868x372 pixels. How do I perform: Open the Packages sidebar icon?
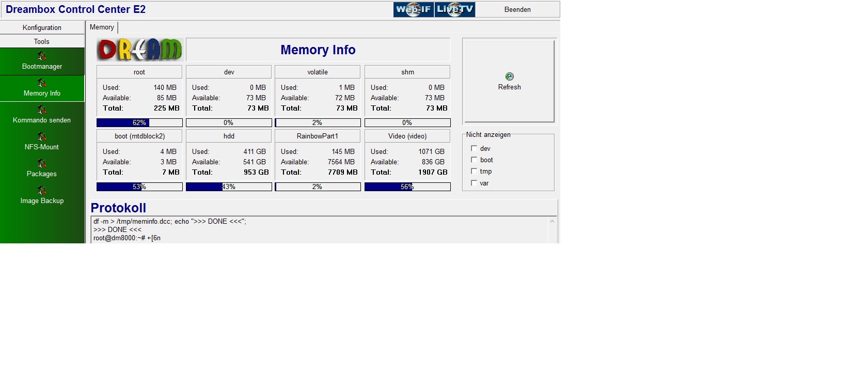[42, 163]
